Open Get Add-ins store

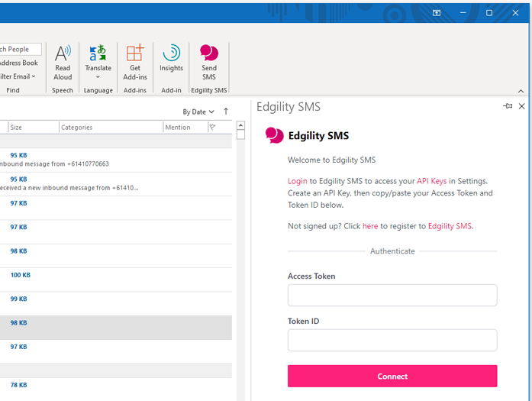pos(134,63)
